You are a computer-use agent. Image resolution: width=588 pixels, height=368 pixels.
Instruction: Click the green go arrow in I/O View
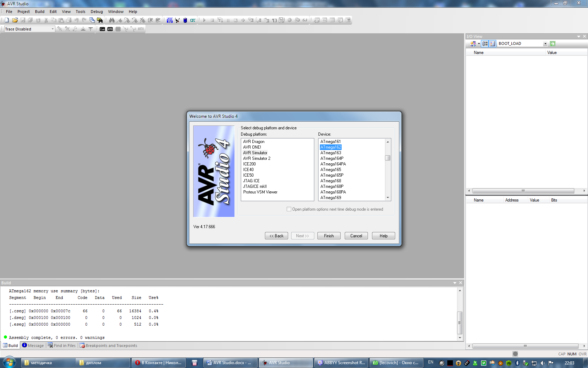(553, 43)
